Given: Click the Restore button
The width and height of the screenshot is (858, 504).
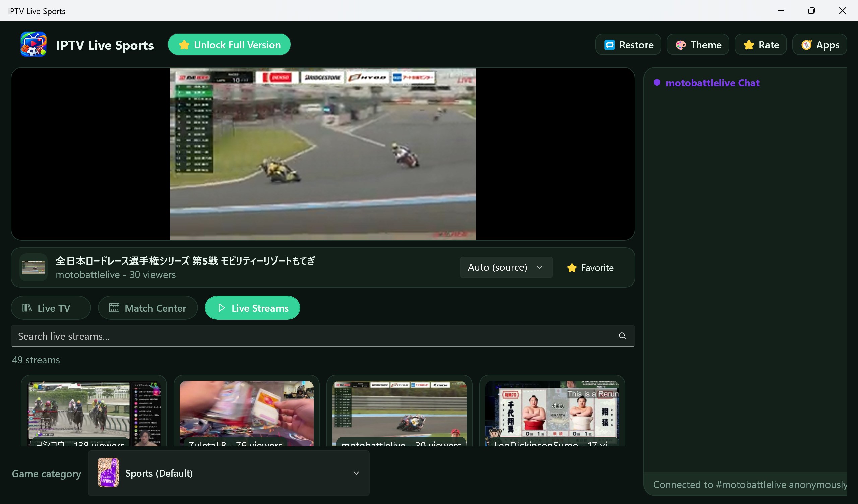Looking at the screenshot, I should point(628,45).
